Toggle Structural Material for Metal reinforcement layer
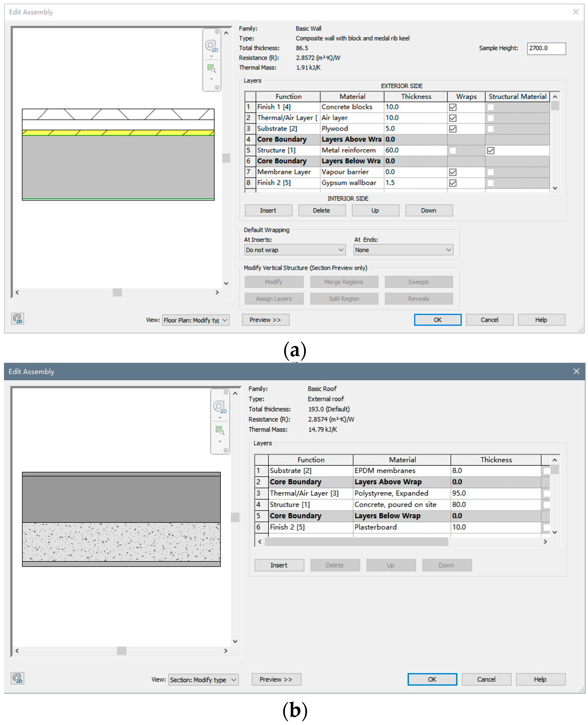 click(490, 150)
